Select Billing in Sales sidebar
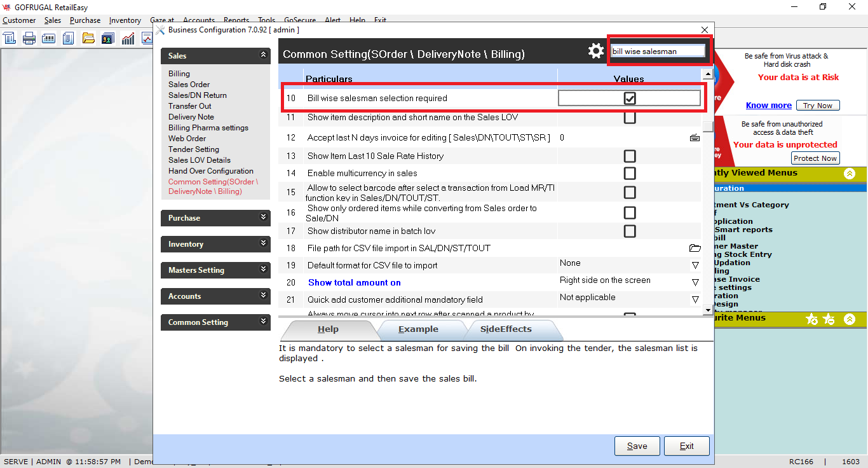 [179, 74]
